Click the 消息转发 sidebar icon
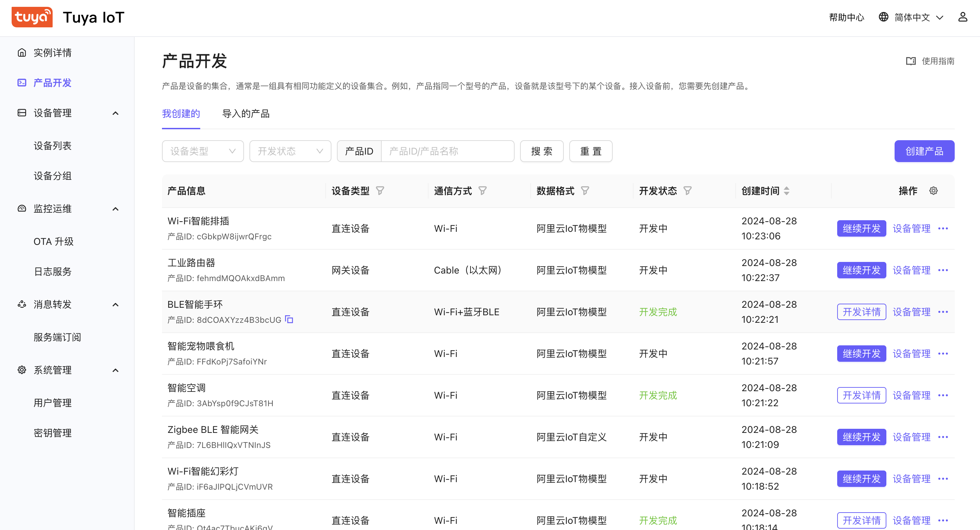 (x=22, y=304)
